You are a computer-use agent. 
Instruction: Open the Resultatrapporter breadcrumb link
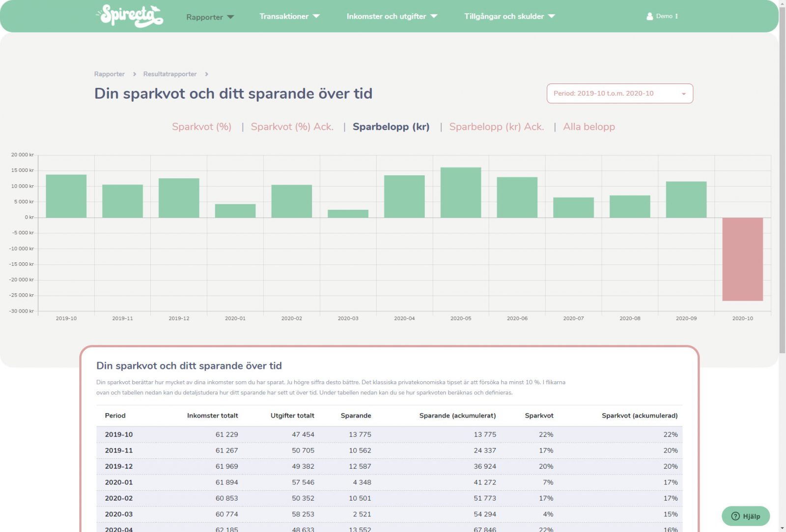pyautogui.click(x=169, y=74)
